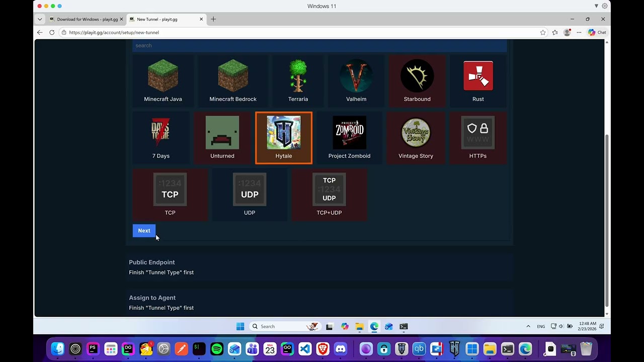The image size is (644, 362).
Task: Pick the Rust tunnel type
Action: [478, 81]
